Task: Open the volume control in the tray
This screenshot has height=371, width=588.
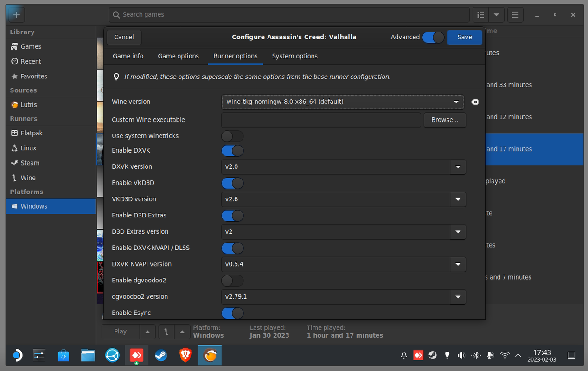Action: click(x=461, y=356)
